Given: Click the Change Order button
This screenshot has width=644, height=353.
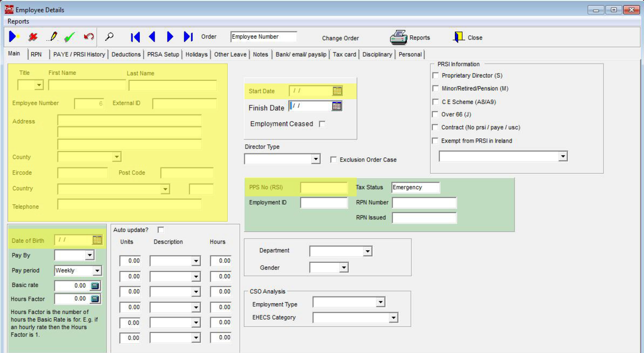Looking at the screenshot, I should [341, 38].
